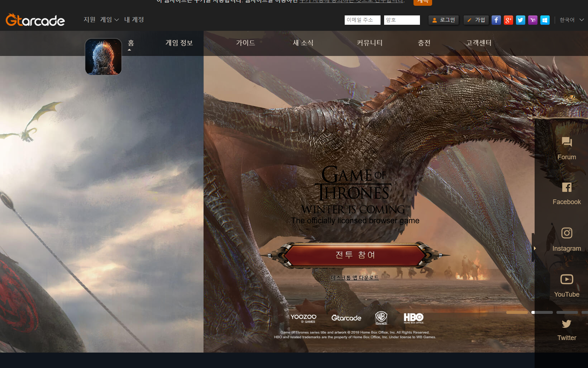Open the 한국어 language dropdown
The height and width of the screenshot is (368, 588).
(572, 20)
